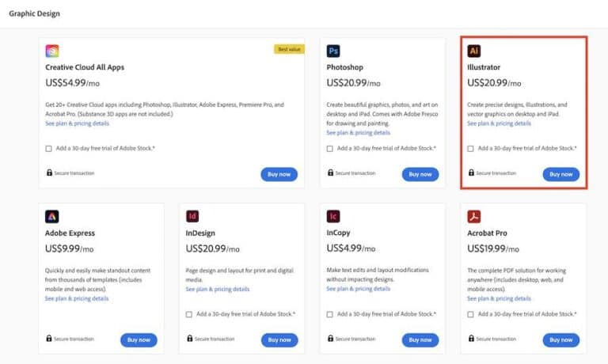608x364 pixels.
Task: Click the Creative Cloud All Apps icon
Action: (x=52, y=51)
